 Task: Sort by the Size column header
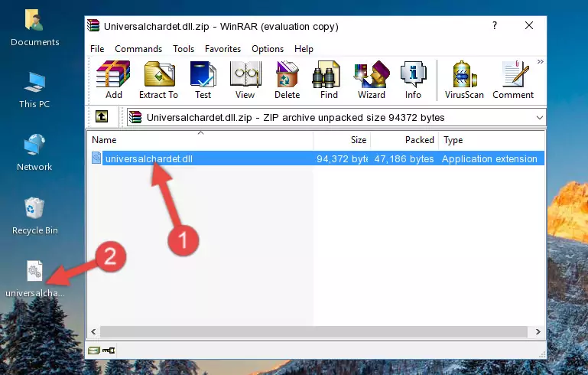pyautogui.click(x=342, y=140)
